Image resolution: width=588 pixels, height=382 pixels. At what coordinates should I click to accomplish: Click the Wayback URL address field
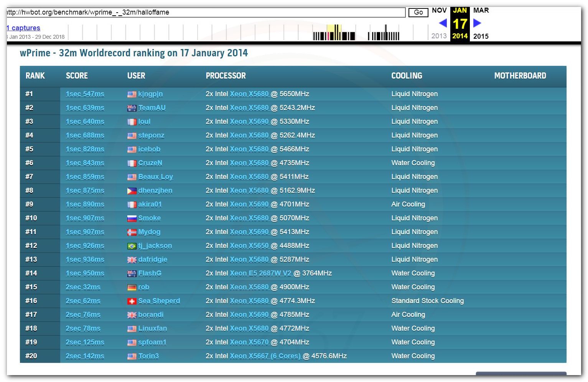(206, 12)
